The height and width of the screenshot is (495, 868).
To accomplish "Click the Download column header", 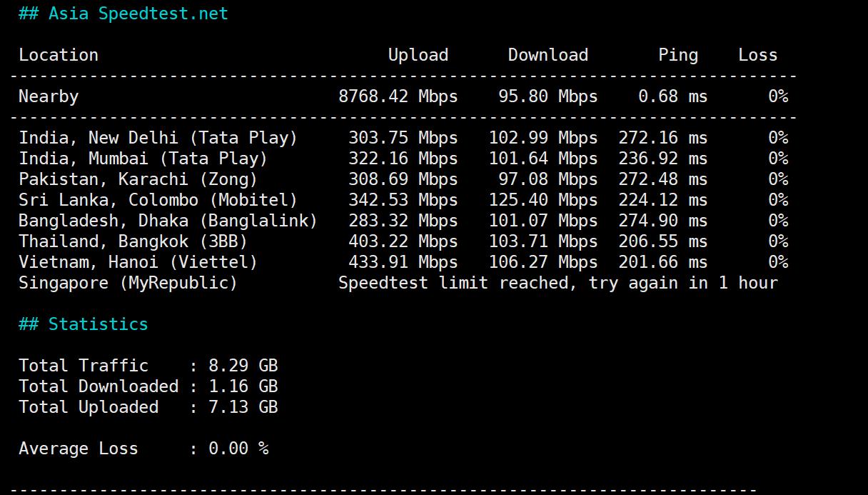I will click(x=547, y=55).
